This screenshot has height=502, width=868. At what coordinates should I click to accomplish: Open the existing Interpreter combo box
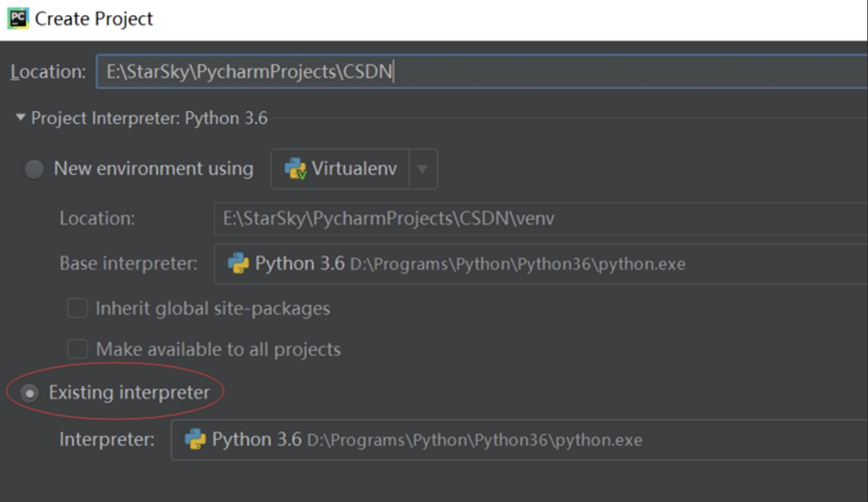(x=519, y=439)
